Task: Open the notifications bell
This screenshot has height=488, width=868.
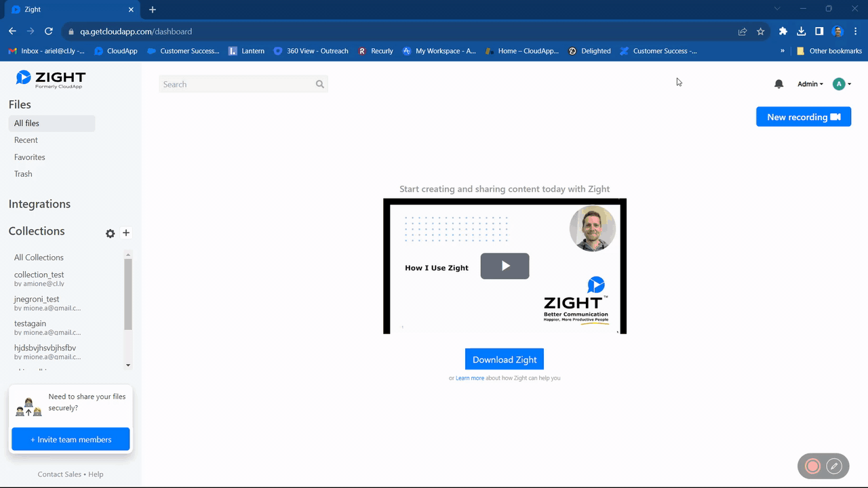Action: tap(779, 84)
